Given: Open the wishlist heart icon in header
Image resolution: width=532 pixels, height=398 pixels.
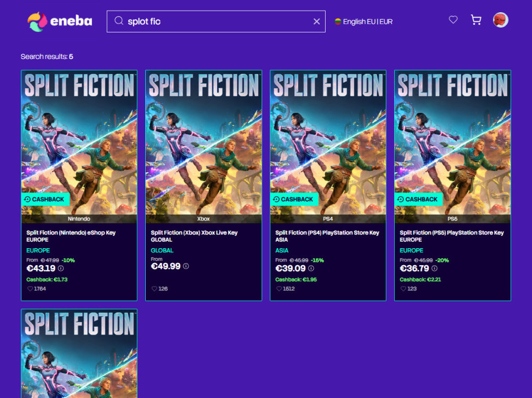Looking at the screenshot, I should coord(453,20).
